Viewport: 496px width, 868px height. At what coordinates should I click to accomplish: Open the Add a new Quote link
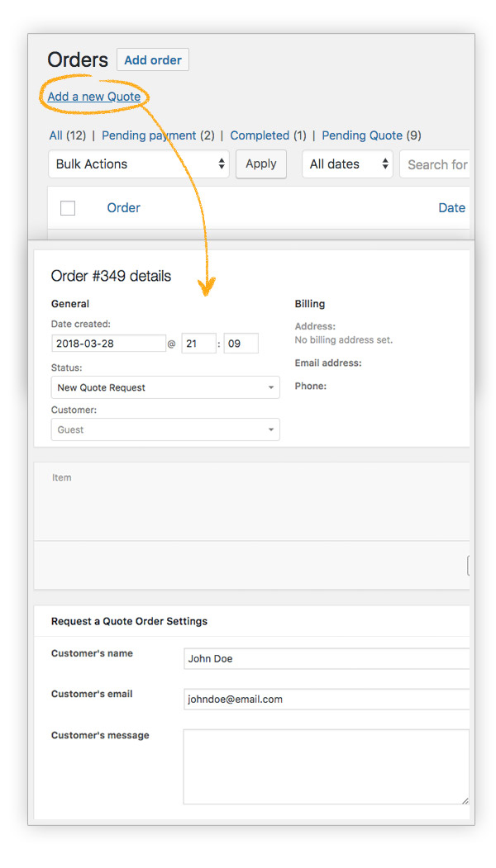click(93, 97)
